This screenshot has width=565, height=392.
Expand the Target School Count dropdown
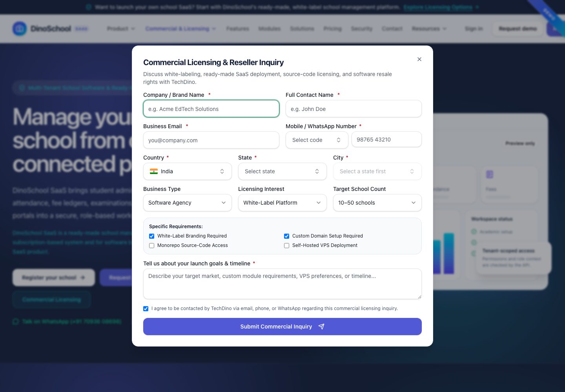[x=377, y=203]
